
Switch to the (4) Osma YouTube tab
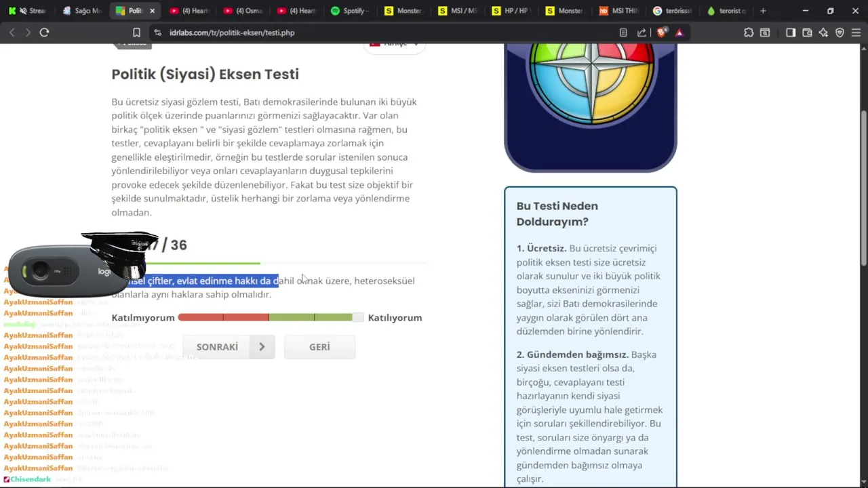click(243, 11)
